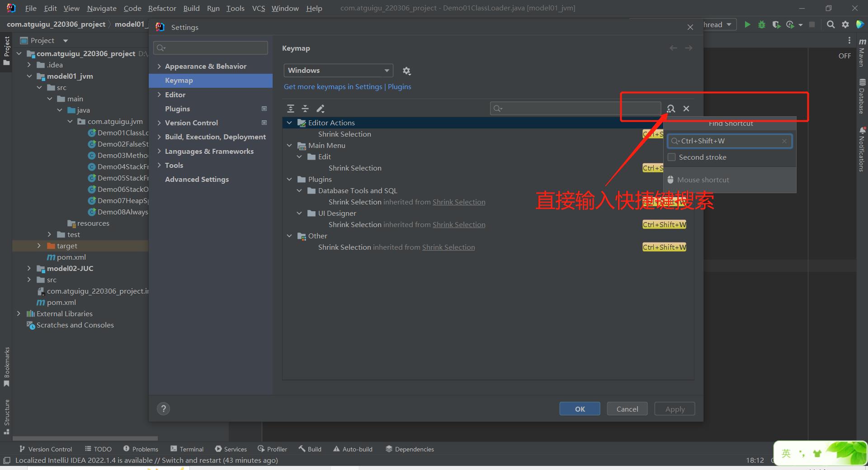Select Advanced Settings in sidebar

(x=197, y=179)
